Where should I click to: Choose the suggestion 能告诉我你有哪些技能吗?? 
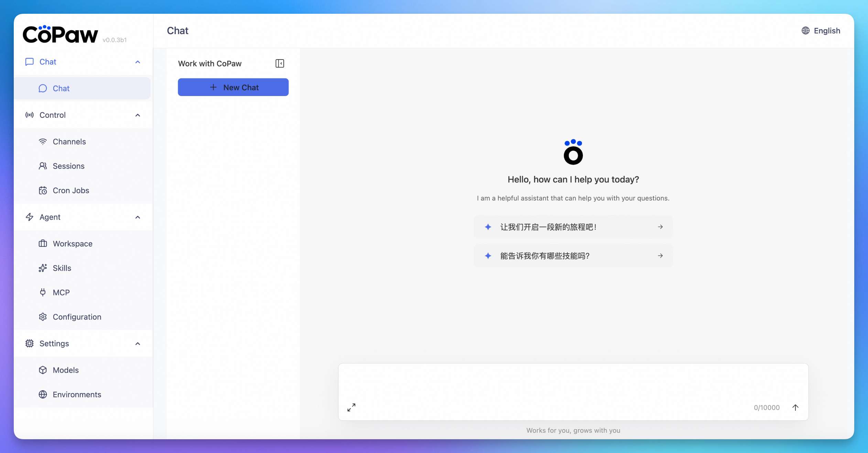coord(573,256)
